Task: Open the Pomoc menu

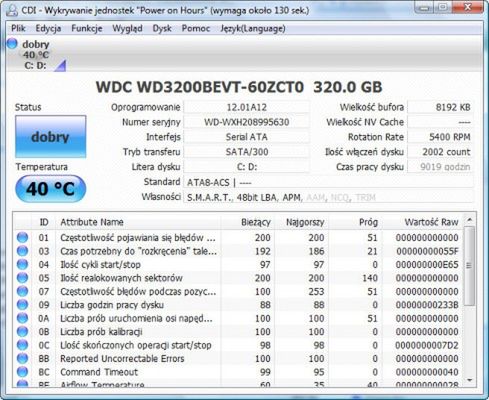Action: 196,28
